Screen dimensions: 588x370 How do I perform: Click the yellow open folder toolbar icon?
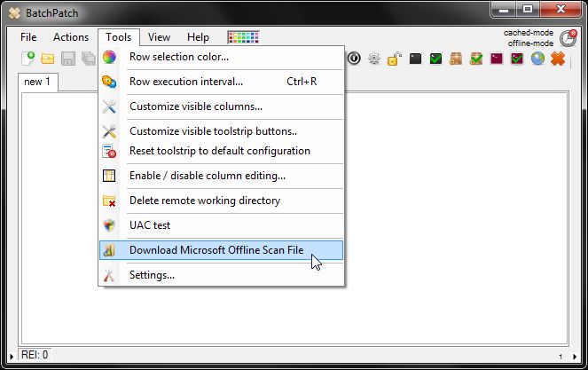(x=48, y=59)
